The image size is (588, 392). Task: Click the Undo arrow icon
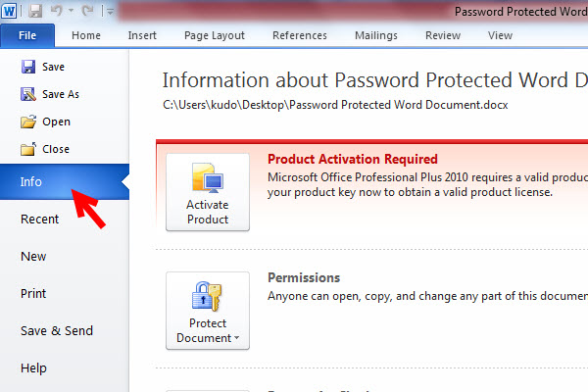(57, 11)
